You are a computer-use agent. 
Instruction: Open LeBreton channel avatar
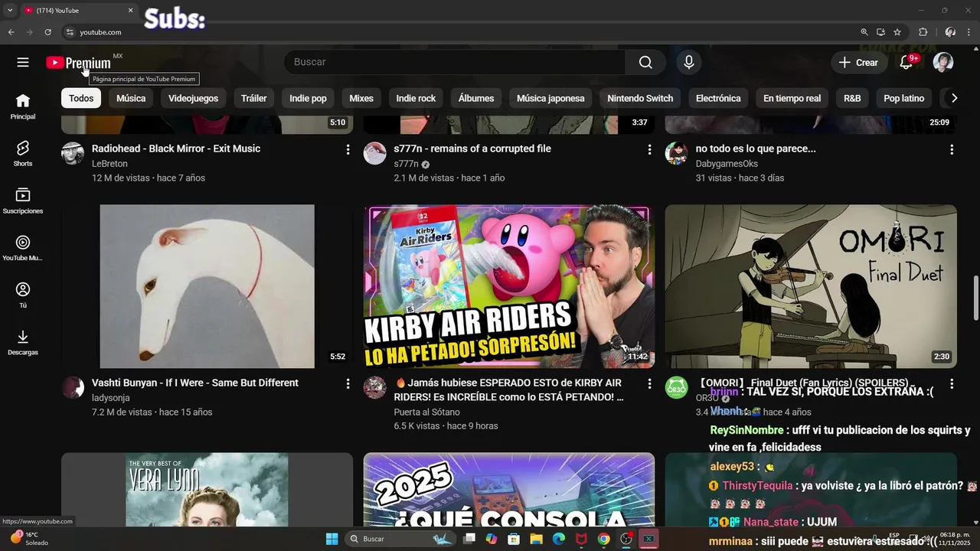click(73, 154)
